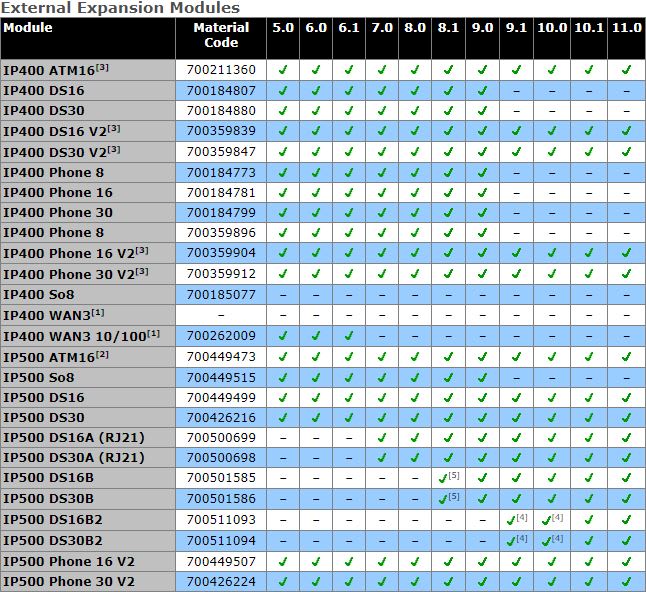The height and width of the screenshot is (592, 646).
Task: Click the IP400 DS30 module name
Action: click(x=44, y=110)
